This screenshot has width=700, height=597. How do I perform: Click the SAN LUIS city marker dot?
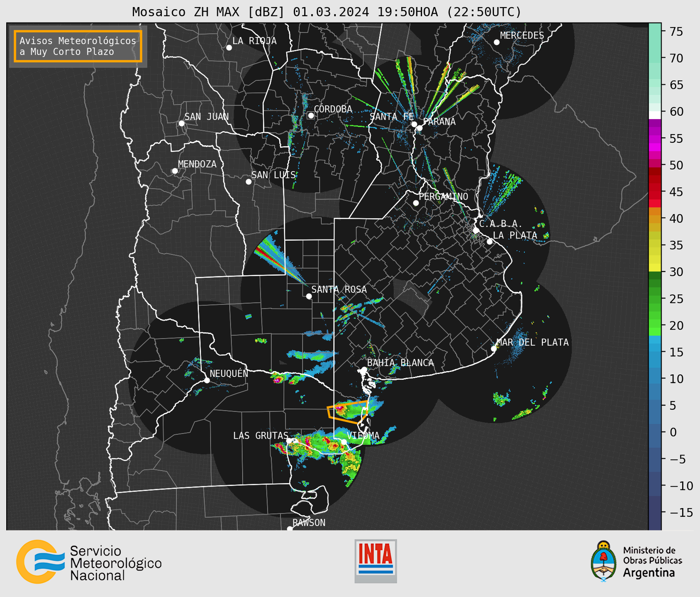point(249,181)
